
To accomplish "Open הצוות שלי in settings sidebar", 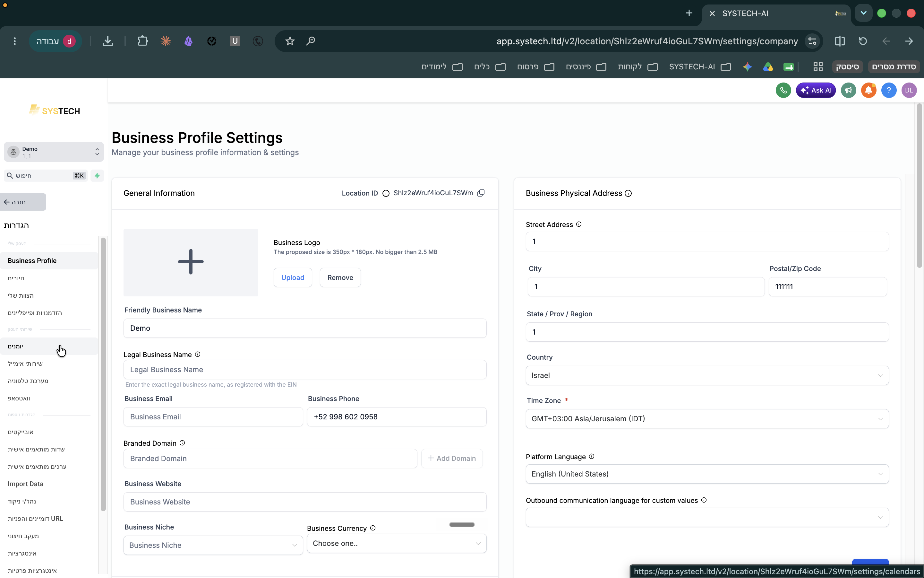I will pyautogui.click(x=49, y=295).
